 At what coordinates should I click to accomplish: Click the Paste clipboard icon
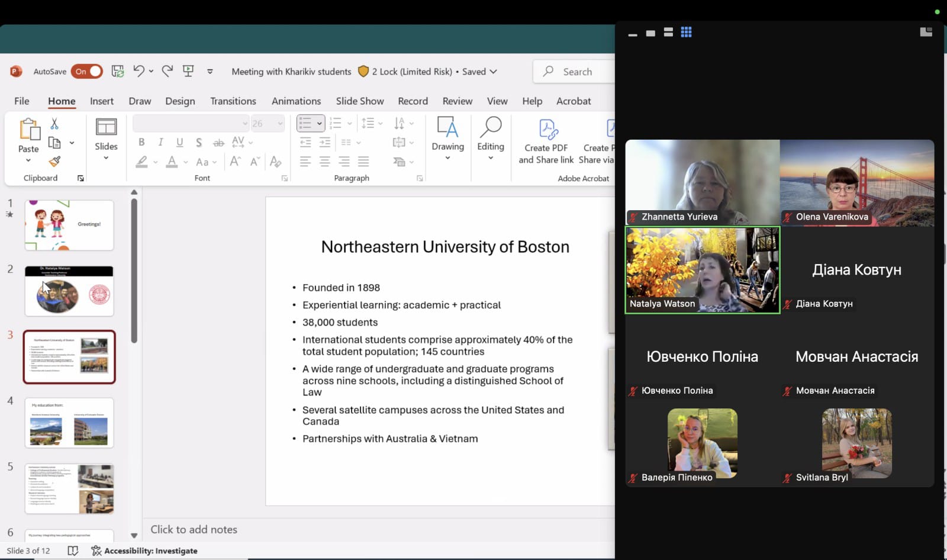(28, 129)
